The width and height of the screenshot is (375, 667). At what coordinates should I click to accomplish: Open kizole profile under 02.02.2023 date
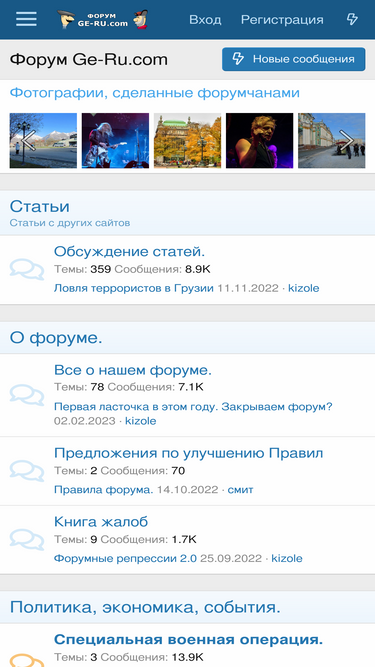point(140,421)
